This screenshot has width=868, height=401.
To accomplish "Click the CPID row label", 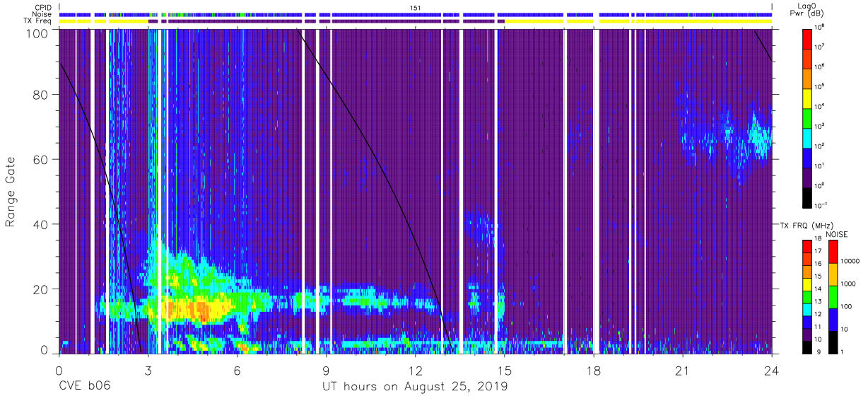I will (44, 7).
